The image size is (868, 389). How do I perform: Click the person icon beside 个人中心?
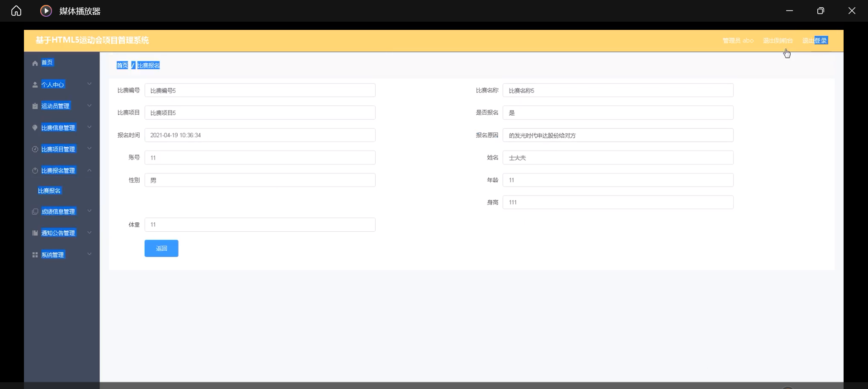pos(35,85)
